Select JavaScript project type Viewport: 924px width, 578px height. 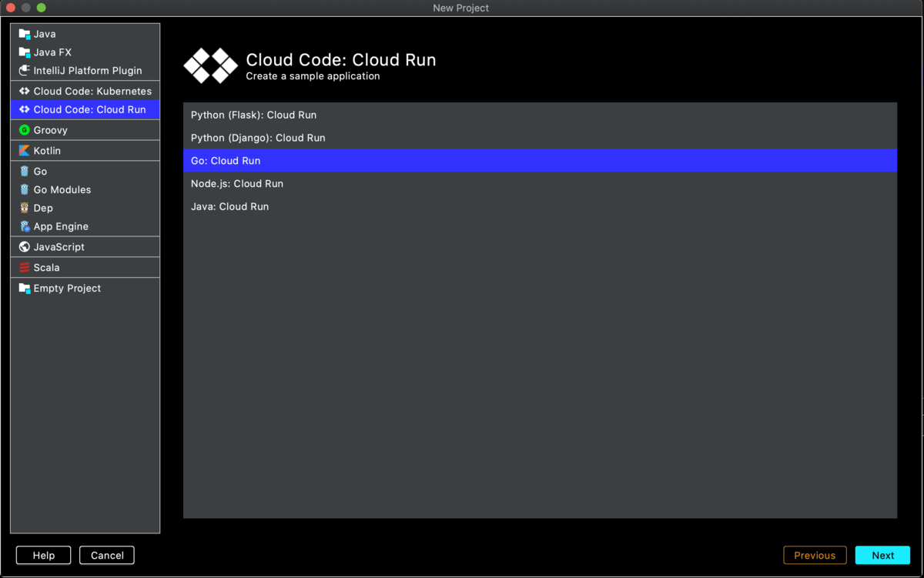pyautogui.click(x=85, y=247)
